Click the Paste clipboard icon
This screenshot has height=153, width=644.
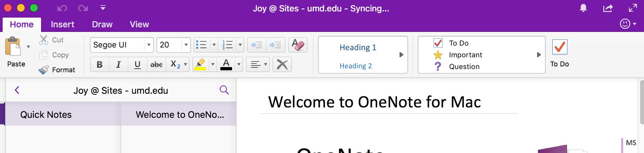13,47
